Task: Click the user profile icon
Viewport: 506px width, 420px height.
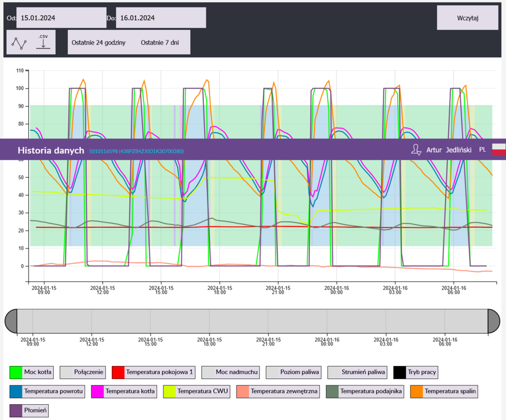Action: point(416,150)
